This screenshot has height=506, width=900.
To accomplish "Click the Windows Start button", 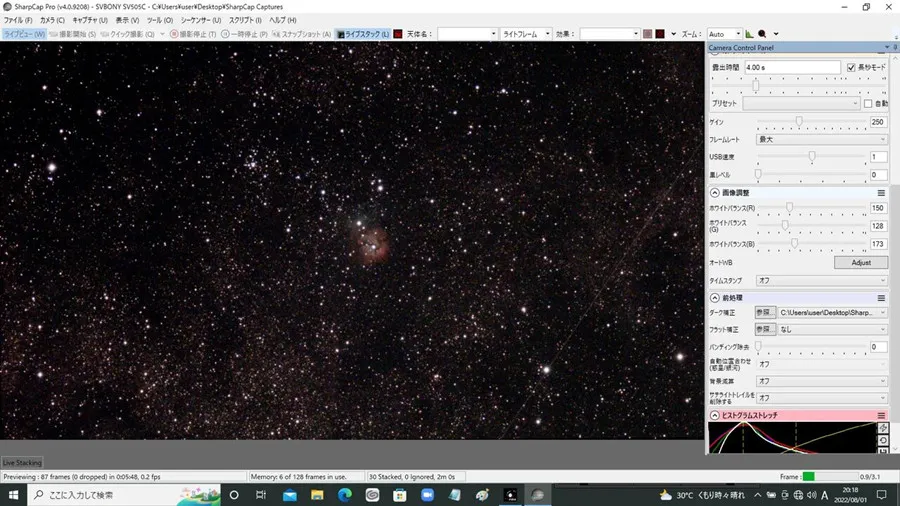I will pos(13,495).
